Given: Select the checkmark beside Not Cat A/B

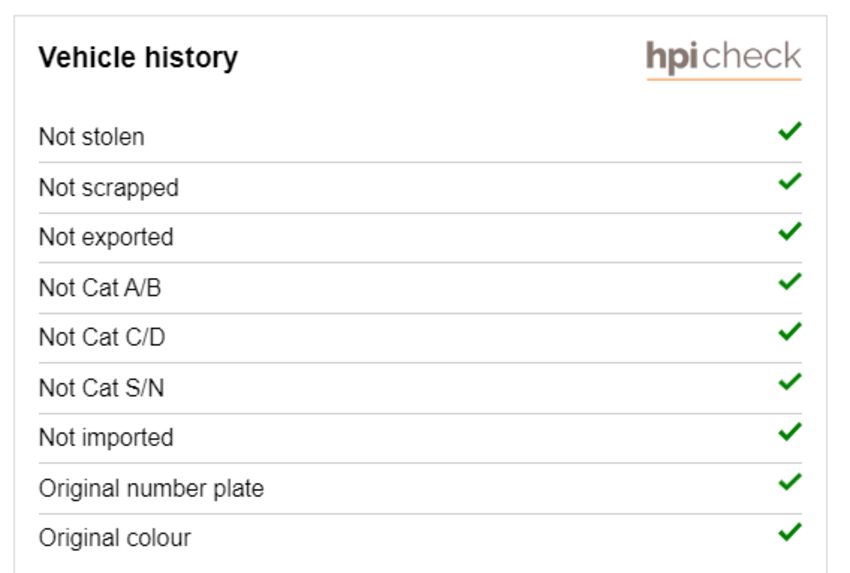Looking at the screenshot, I should coord(790,281).
